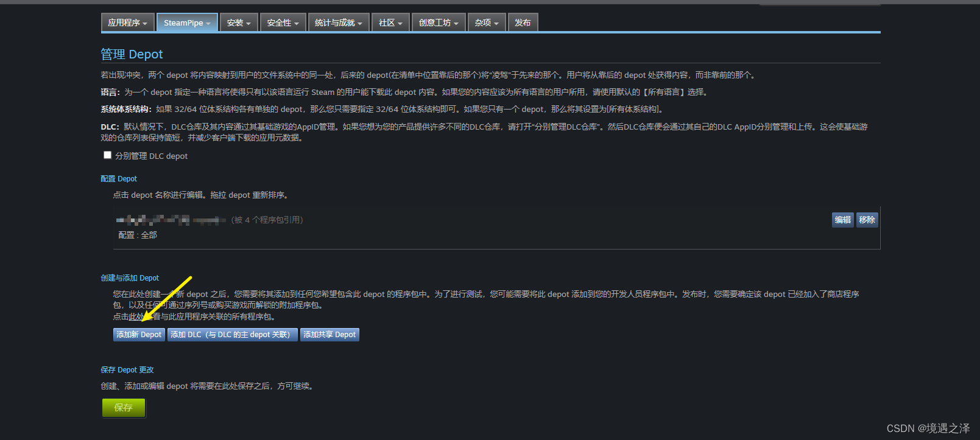This screenshot has height=440, width=980.
Task: Click the 编辑 button for the depot
Action: click(843, 220)
